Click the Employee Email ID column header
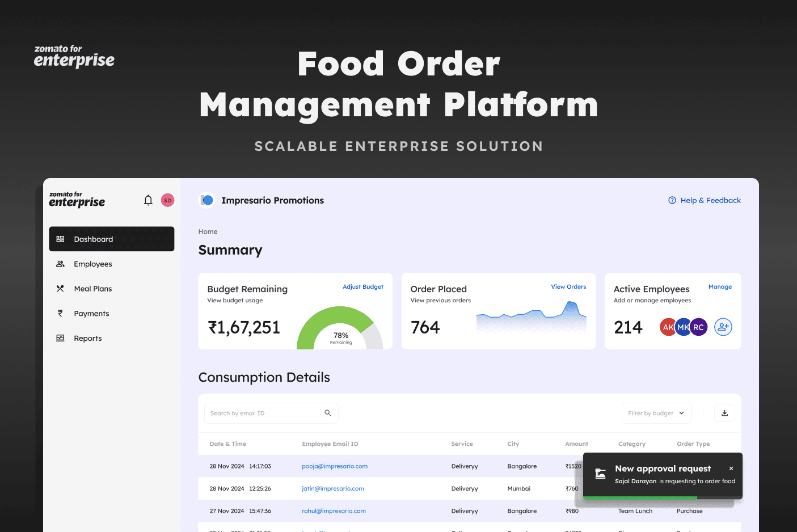 [x=330, y=444]
